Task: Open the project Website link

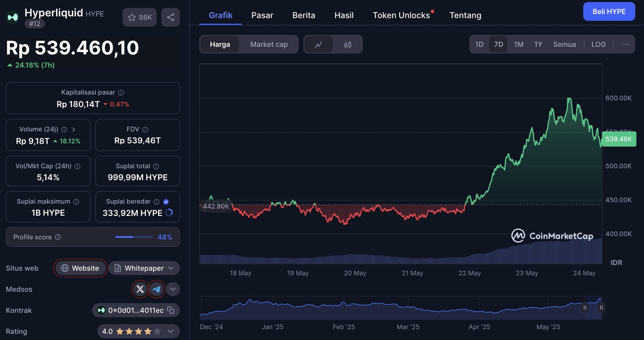Action: (x=80, y=268)
